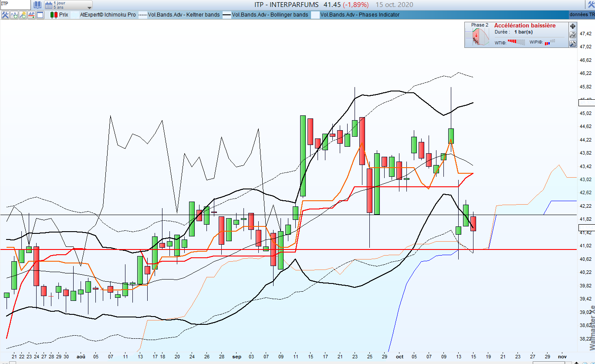This screenshot has width=595, height=364.
Task: Click the 43,02 price axis label
Action: 585,179
